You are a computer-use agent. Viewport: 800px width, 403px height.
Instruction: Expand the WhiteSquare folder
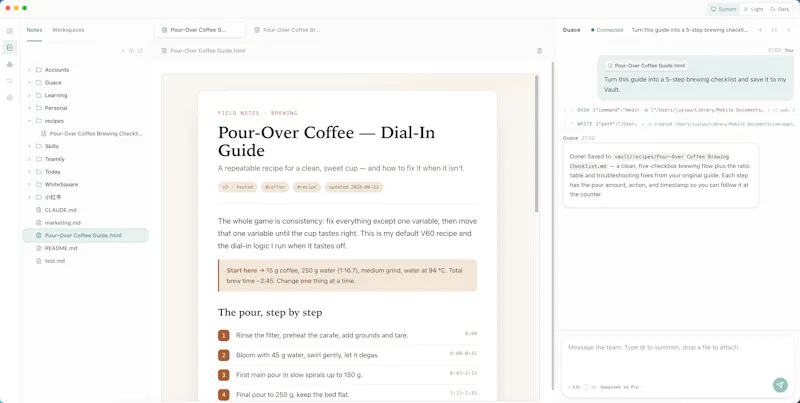[29, 185]
